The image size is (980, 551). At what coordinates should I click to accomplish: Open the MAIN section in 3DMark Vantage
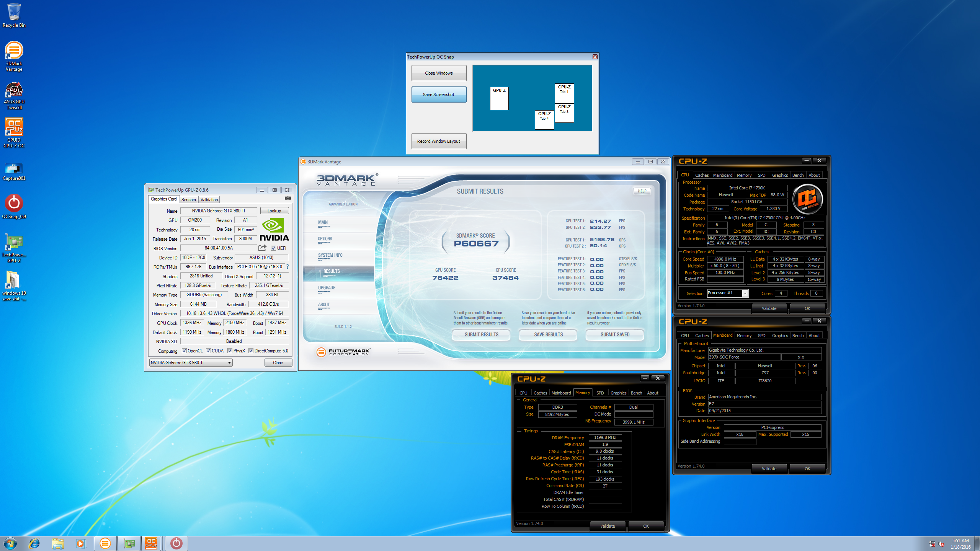tap(323, 222)
